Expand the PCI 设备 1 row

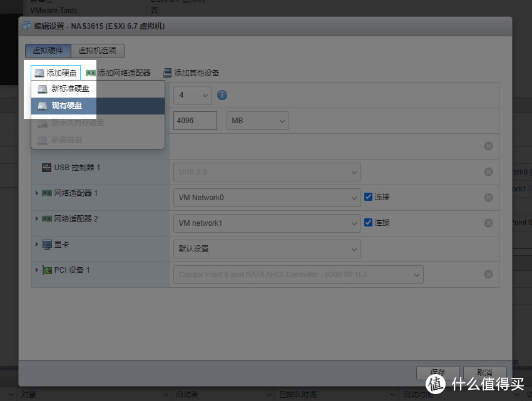37,270
